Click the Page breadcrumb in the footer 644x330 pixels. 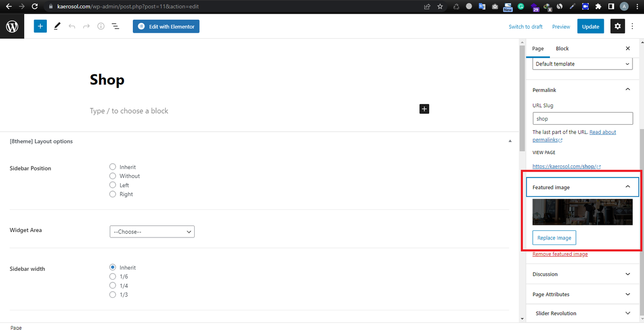point(16,327)
